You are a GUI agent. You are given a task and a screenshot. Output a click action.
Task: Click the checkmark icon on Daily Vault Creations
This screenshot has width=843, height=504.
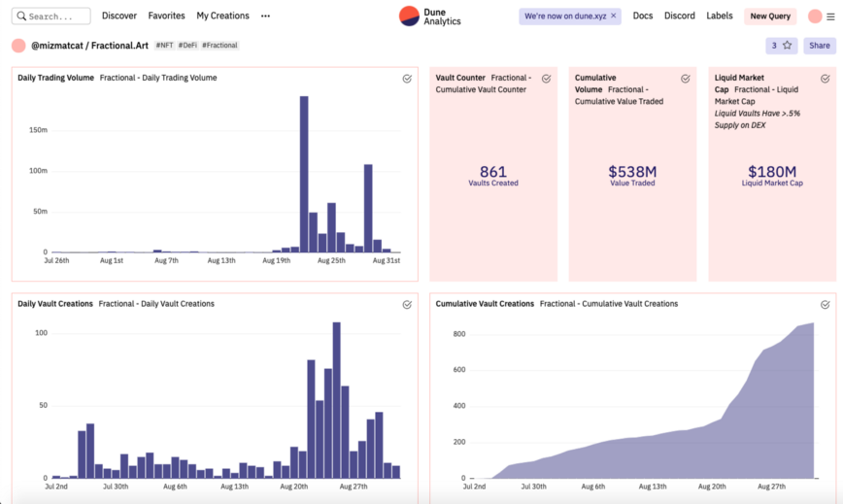click(407, 305)
